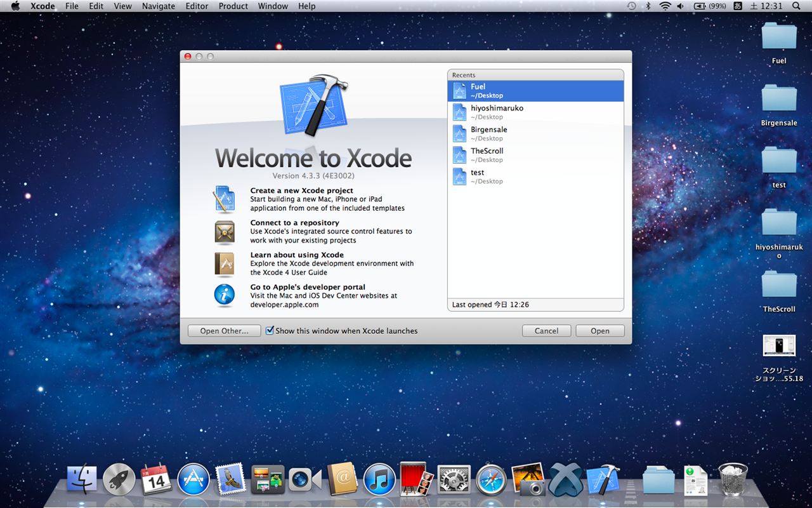Click the volume icon in the menu bar
Screen dimensions: 812x508
click(x=681, y=6)
